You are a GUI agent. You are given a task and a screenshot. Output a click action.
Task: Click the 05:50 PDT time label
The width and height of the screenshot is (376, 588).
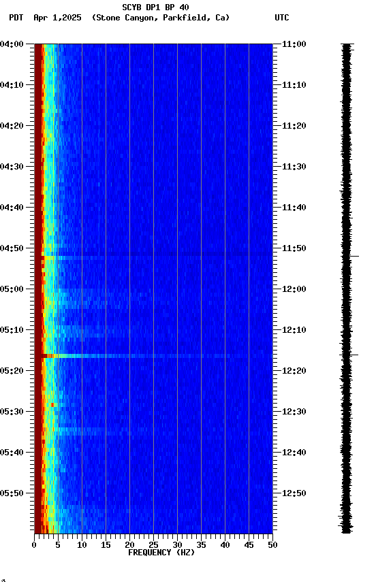coord(12,493)
